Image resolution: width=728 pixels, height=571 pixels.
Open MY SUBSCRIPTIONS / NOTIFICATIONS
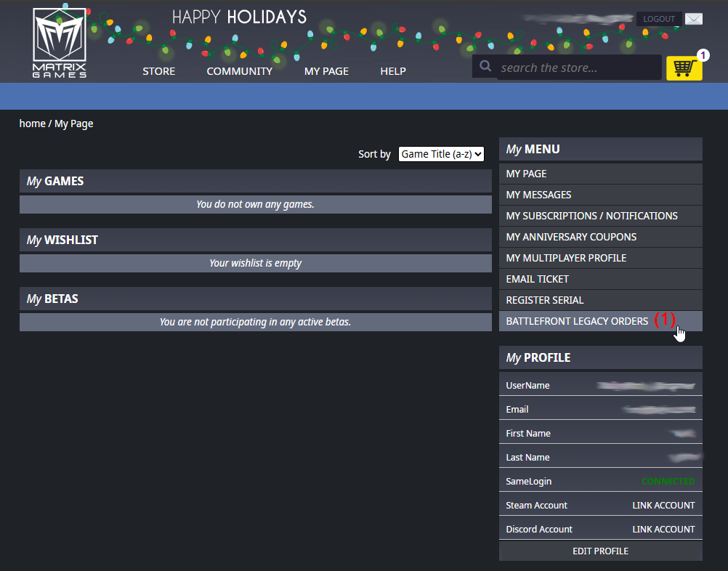coord(600,216)
